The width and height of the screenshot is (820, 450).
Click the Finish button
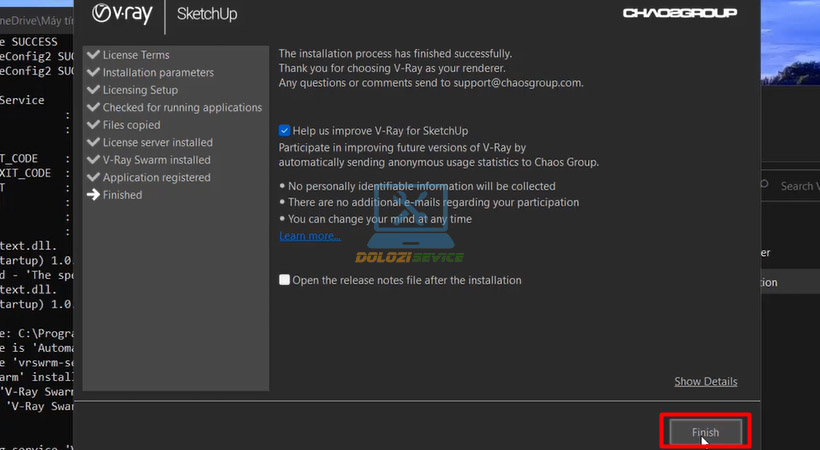point(705,432)
